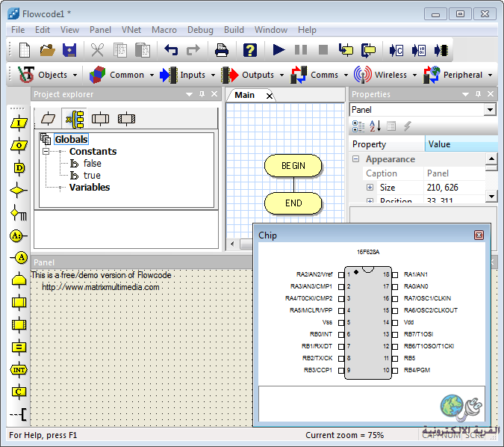Stop the simulation
Screen dimensions: 504x447
pyautogui.click(x=323, y=50)
